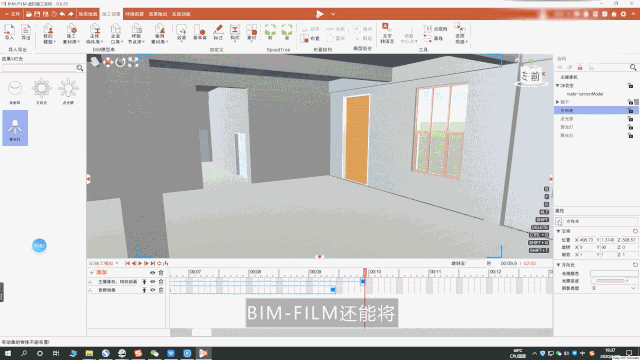
Task: Toggle lock on the 建筑 row
Action: coord(631,86)
